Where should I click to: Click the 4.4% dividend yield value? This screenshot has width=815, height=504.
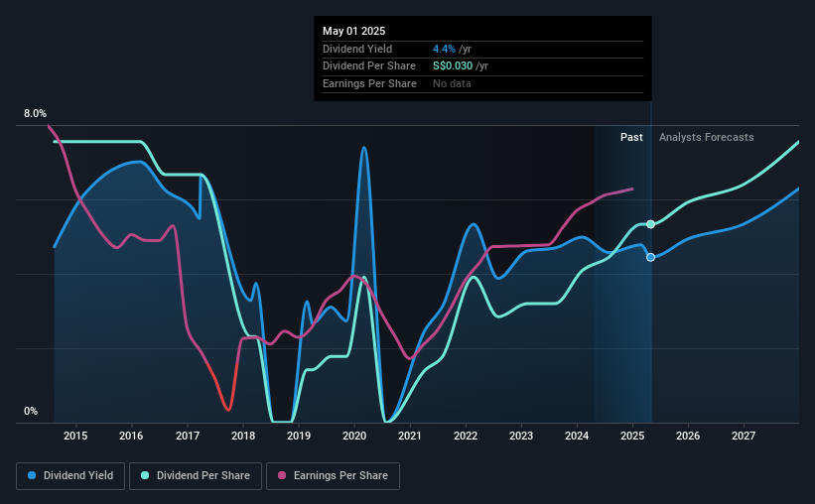[x=444, y=49]
